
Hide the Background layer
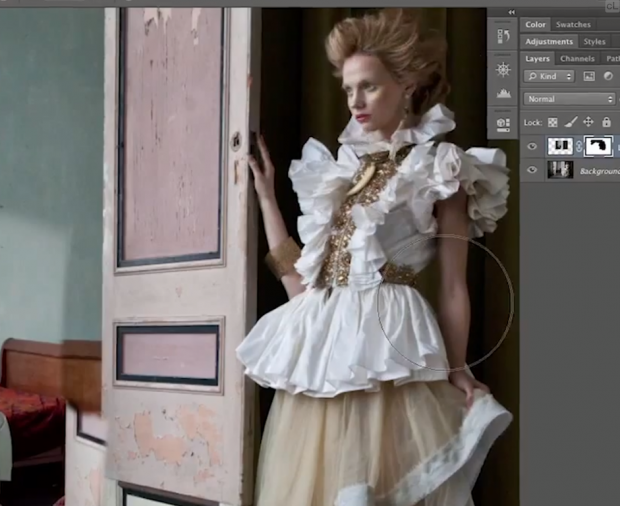[x=532, y=170]
